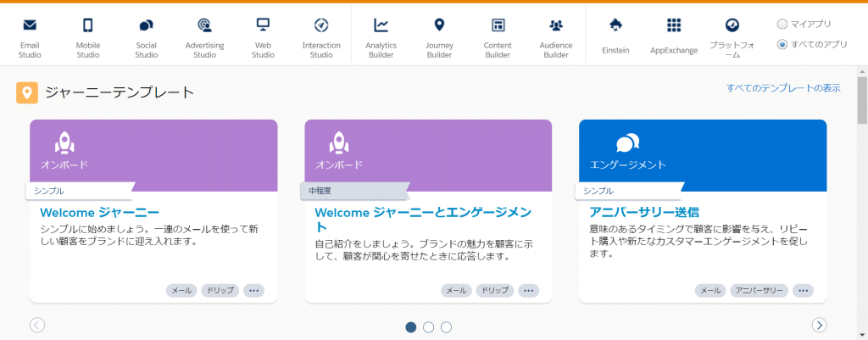Open Interaction Studio app

321,37
